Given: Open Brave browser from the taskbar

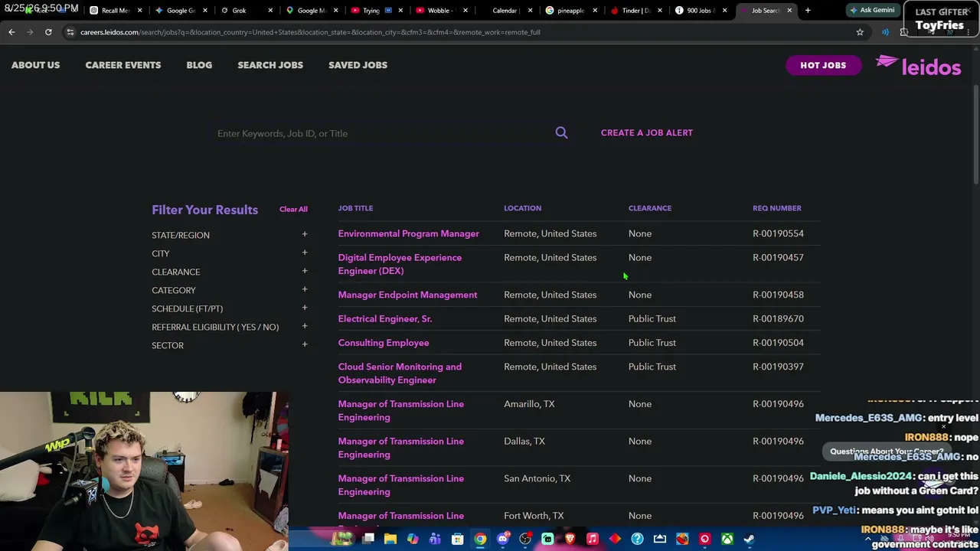Looking at the screenshot, I should click(x=570, y=540).
